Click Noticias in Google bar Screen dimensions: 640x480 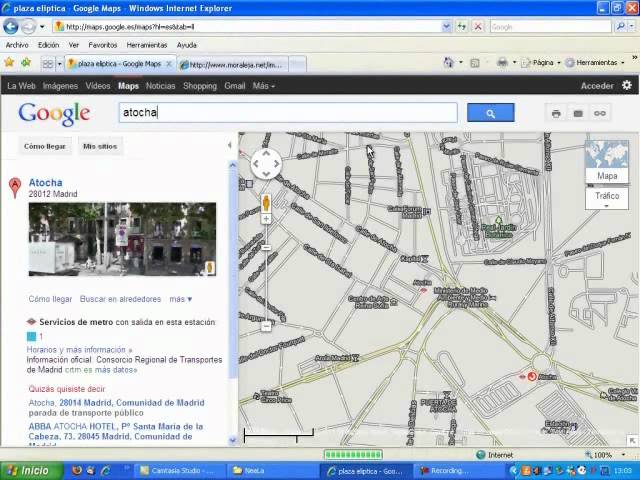pyautogui.click(x=160, y=86)
